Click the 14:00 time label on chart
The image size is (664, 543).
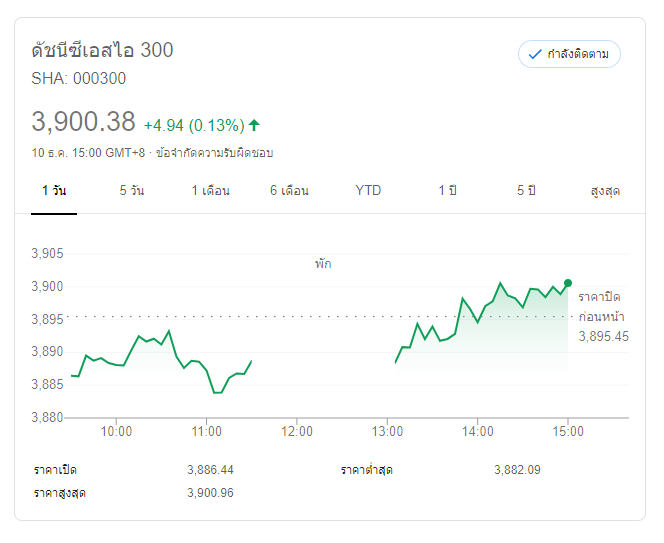pyautogui.click(x=478, y=432)
